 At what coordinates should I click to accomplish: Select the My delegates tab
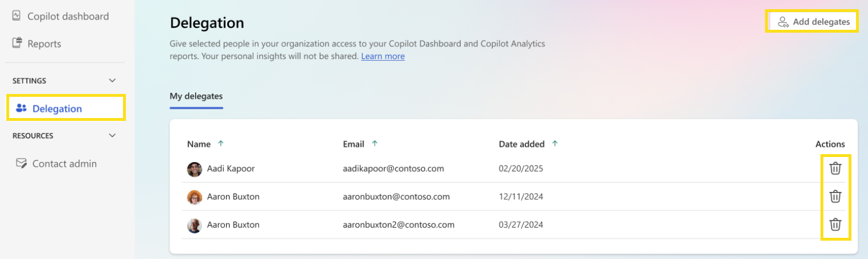(x=196, y=96)
